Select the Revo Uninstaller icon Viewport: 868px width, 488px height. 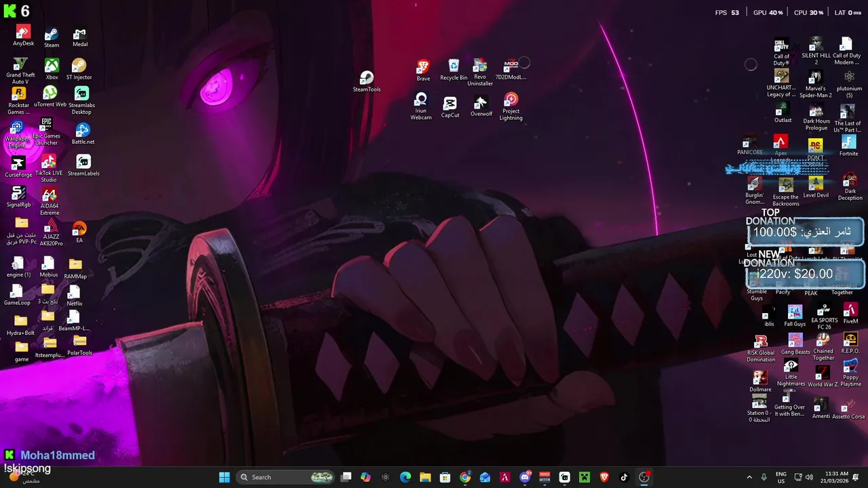point(480,73)
